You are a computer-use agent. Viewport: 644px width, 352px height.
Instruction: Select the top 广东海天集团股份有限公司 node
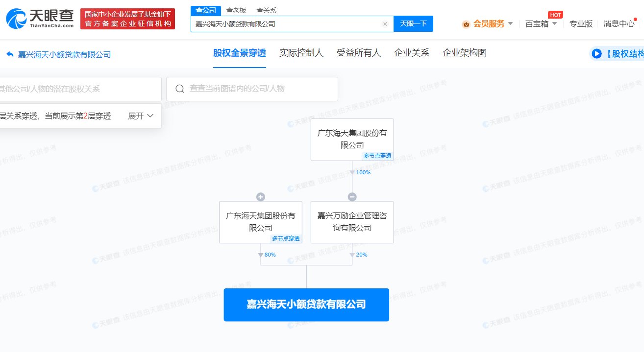pyautogui.click(x=352, y=139)
